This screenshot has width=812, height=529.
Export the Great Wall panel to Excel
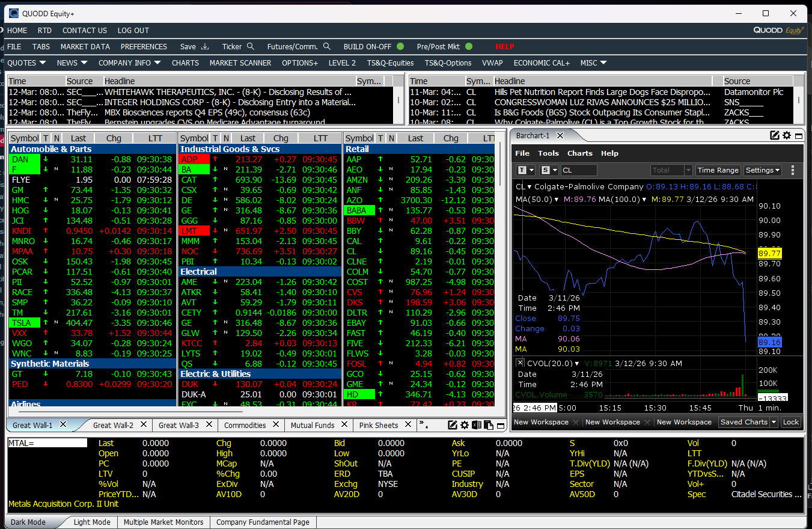477,425
